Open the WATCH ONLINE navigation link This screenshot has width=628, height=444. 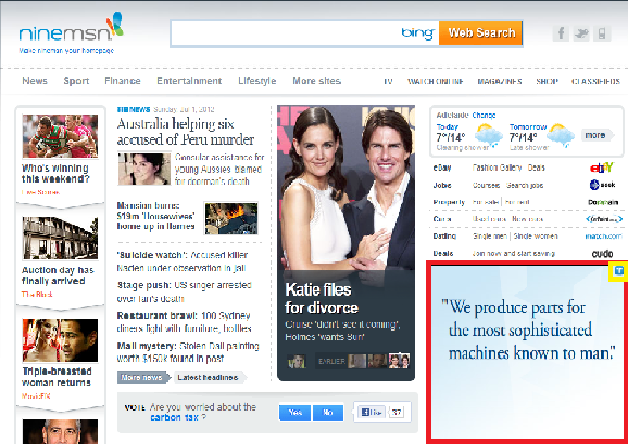tap(435, 81)
